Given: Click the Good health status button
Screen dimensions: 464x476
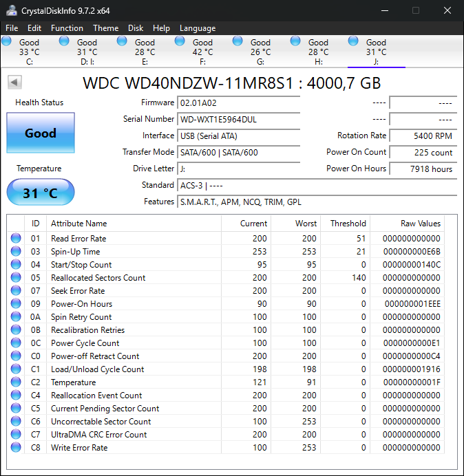Looking at the screenshot, I should (41, 133).
